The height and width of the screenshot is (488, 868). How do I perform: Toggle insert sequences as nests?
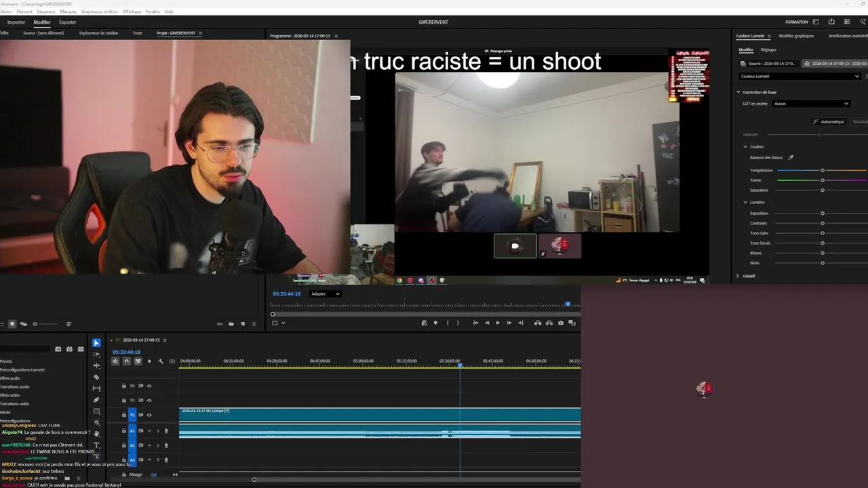[115, 361]
